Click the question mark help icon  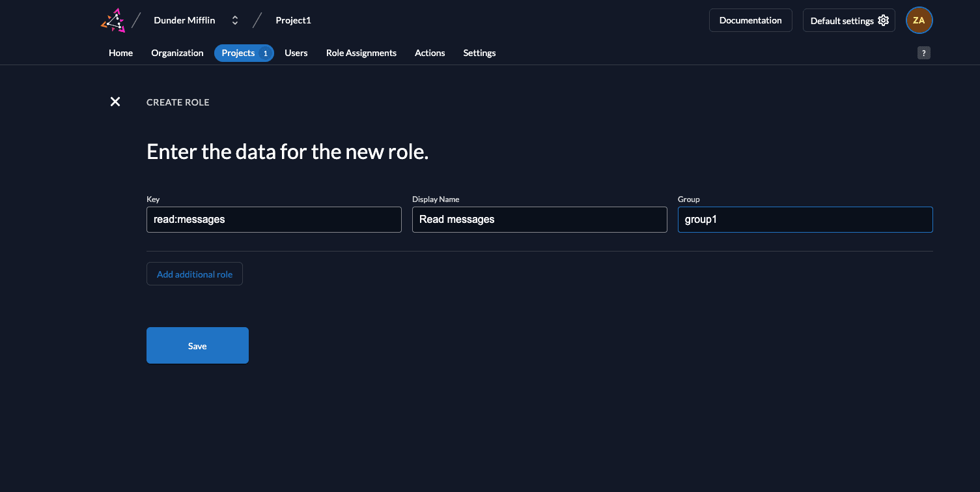point(923,53)
